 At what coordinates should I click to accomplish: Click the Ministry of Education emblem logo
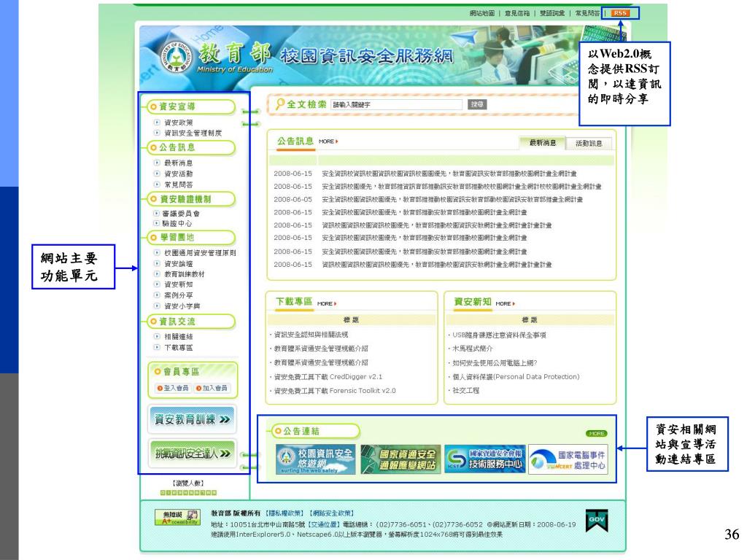pyautogui.click(x=175, y=56)
